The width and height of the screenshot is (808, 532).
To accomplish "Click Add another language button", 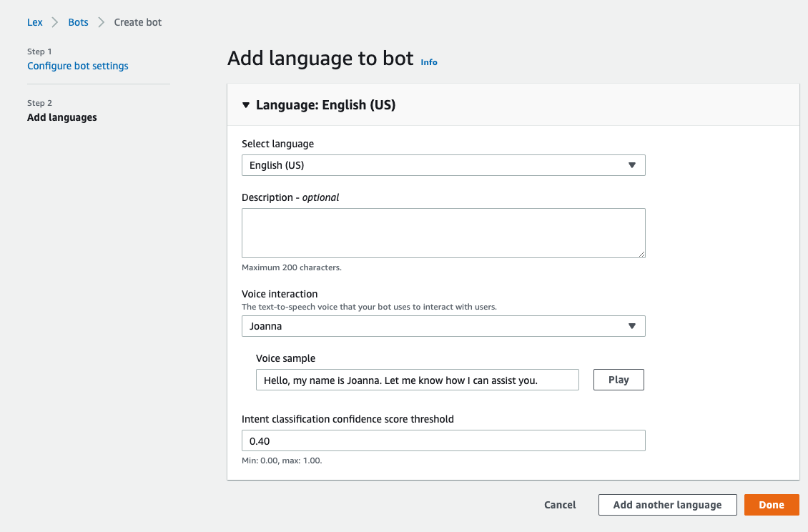I will click(667, 505).
